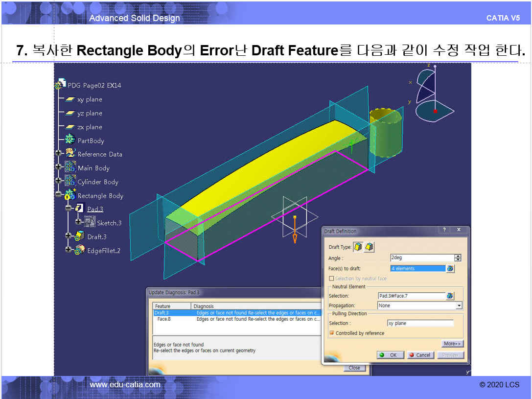This screenshot has width=532, height=399.
Task: Click the Neutral Element selection list icon
Action: 450,296
